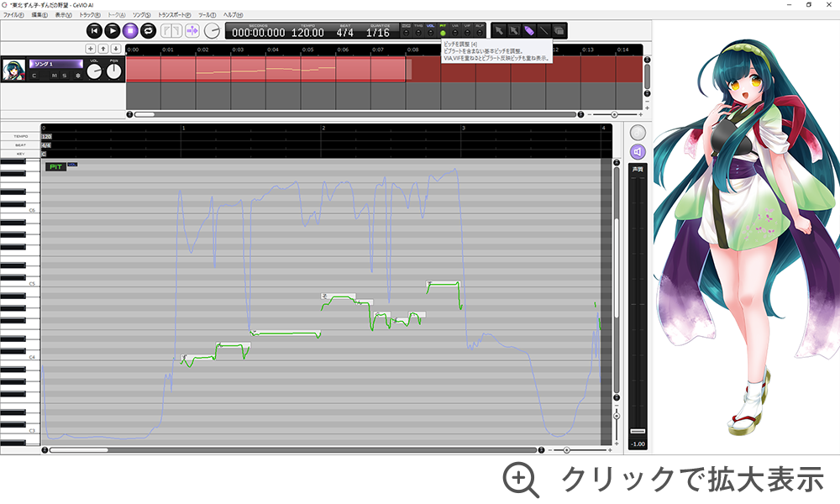Enable the VIA vibrato amplitude mode
The image size is (840, 504).
coord(455,30)
